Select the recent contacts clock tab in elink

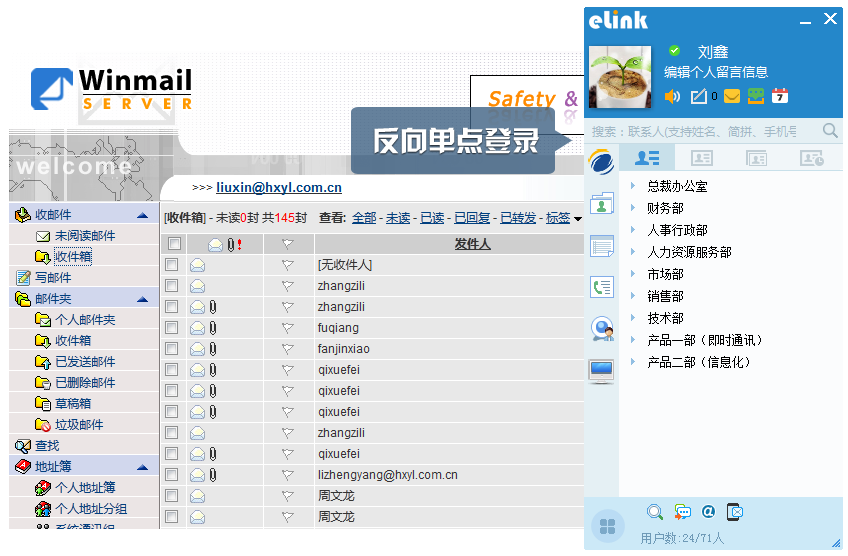pos(811,158)
